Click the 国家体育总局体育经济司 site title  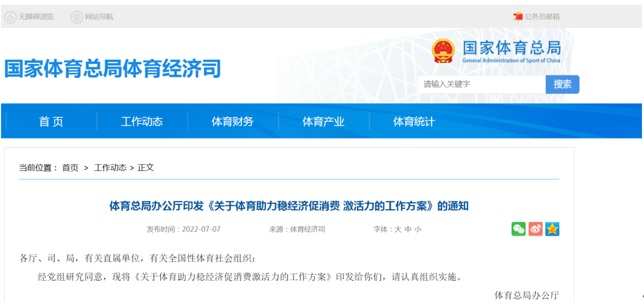pyautogui.click(x=113, y=69)
